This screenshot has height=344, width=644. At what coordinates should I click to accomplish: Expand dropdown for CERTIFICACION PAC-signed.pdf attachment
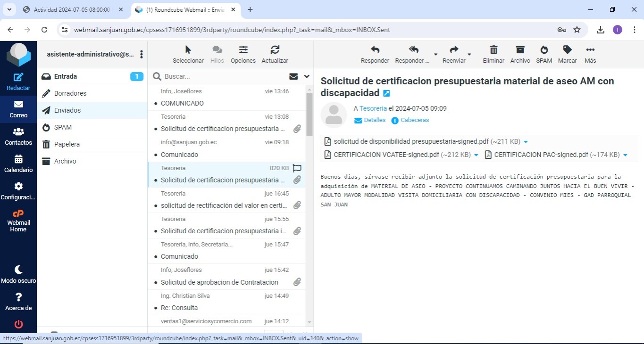click(625, 155)
